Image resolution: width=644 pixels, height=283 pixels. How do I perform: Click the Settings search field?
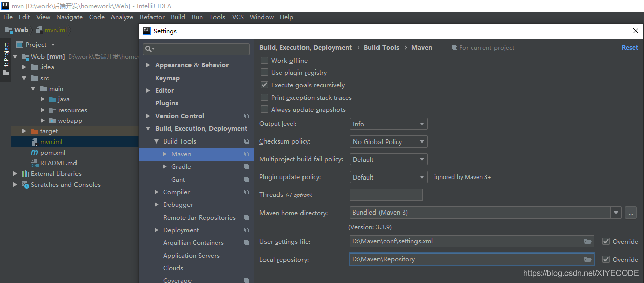(197, 49)
